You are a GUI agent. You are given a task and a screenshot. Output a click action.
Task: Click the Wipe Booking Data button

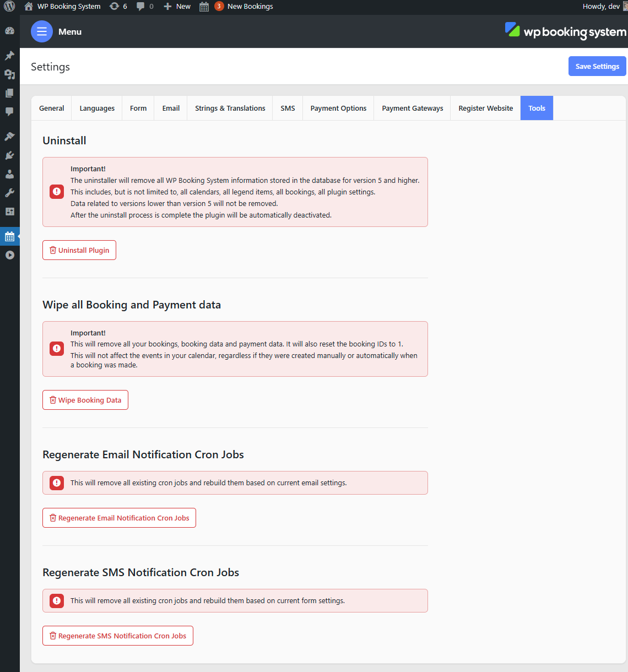85,400
